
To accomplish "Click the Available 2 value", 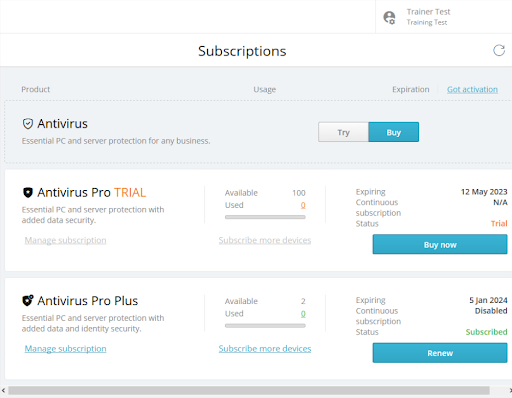I will 303,301.
